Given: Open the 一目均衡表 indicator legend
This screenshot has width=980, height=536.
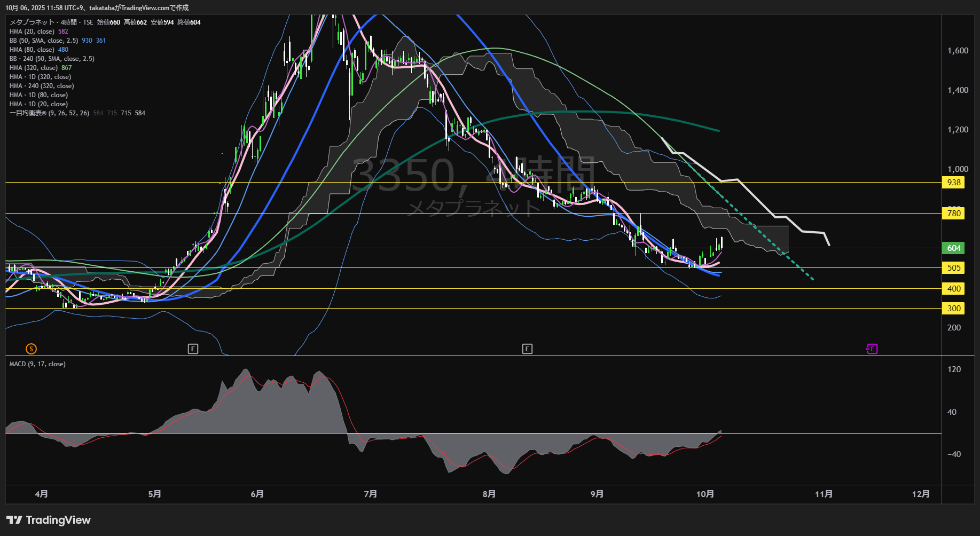Looking at the screenshot, I should [x=49, y=113].
